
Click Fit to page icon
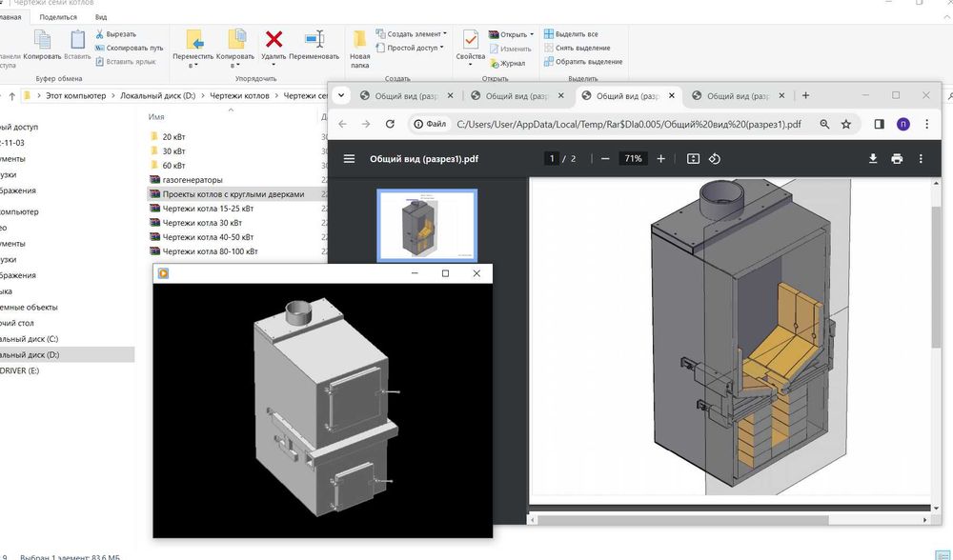(693, 159)
